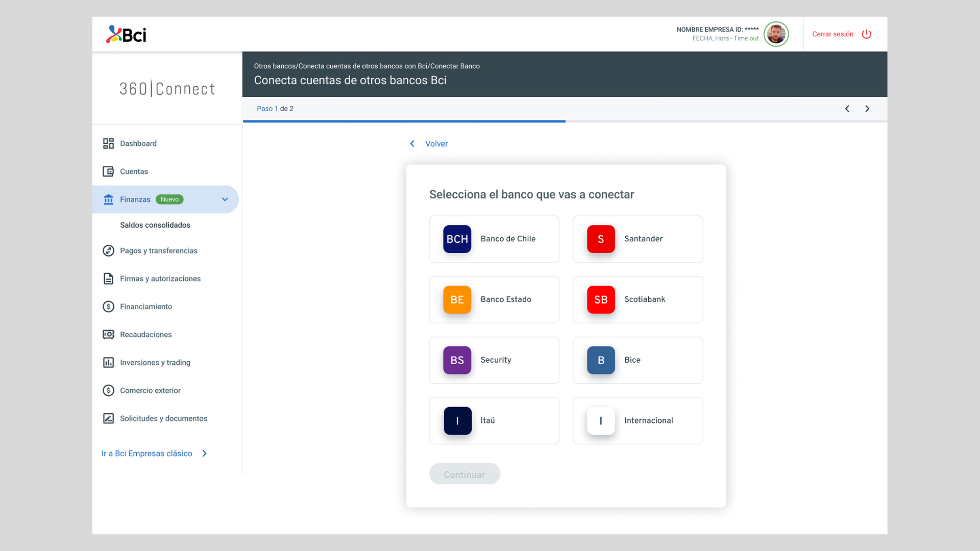Click the Inversiones y trading chart icon
This screenshot has height=551, width=980.
(108, 363)
